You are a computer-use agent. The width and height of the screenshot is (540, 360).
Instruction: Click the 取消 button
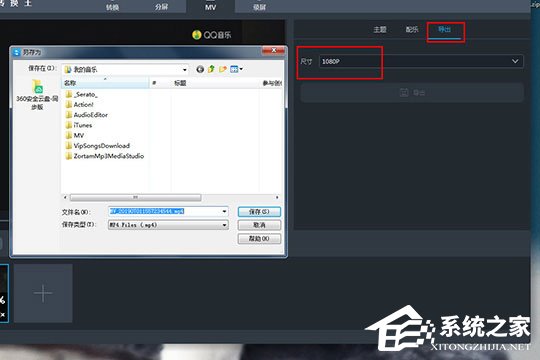click(x=259, y=225)
